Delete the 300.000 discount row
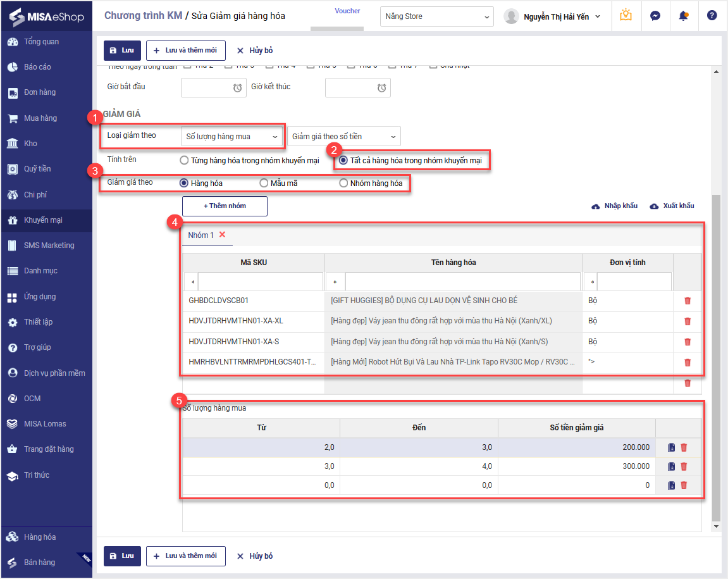The image size is (728, 579). (x=684, y=466)
